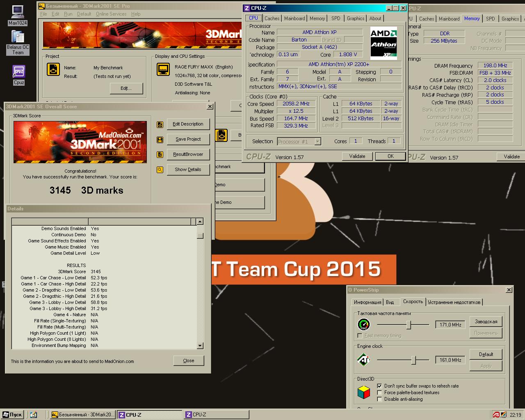The image size is (525, 420).
Task: Click the quick launch icon next to Start
Action: coord(34,415)
